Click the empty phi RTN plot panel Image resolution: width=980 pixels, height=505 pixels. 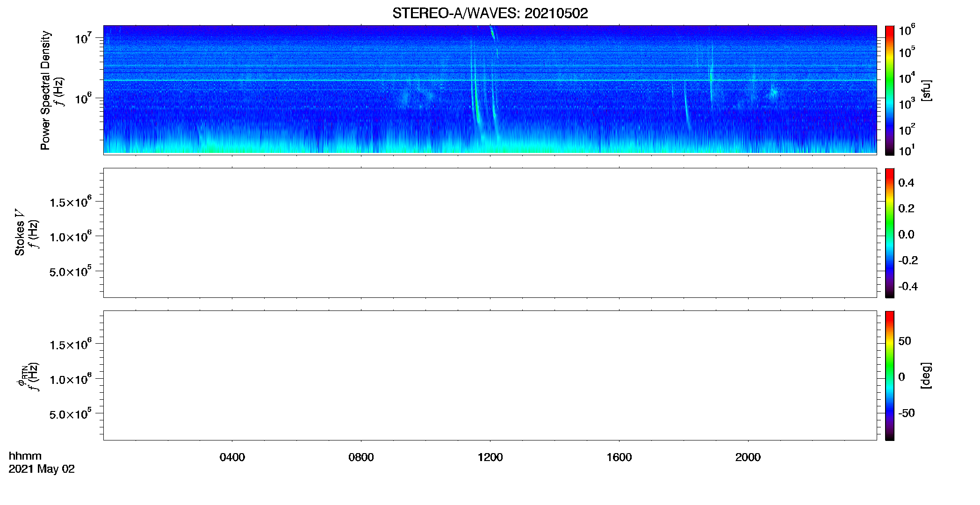pyautogui.click(x=490, y=375)
